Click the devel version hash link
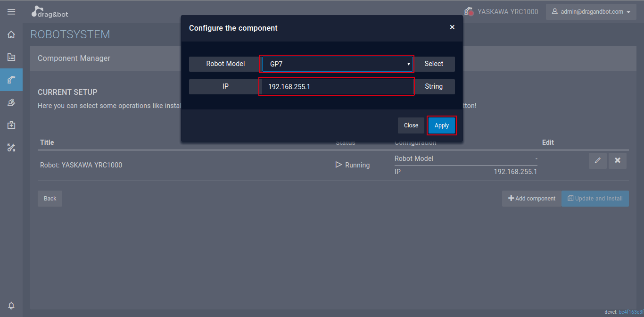644x317 pixels. (631, 312)
